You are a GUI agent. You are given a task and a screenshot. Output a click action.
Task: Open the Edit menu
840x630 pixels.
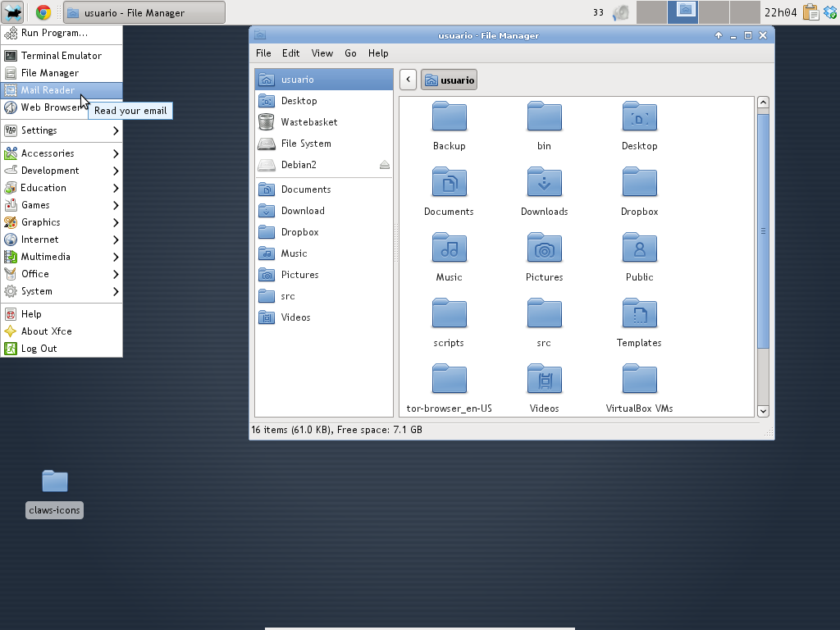click(291, 53)
